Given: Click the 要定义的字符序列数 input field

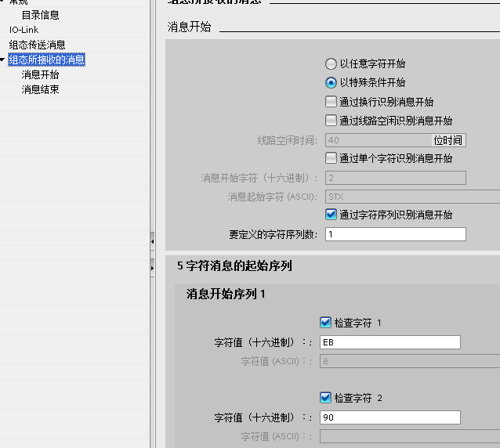Looking at the screenshot, I should coord(396,234).
